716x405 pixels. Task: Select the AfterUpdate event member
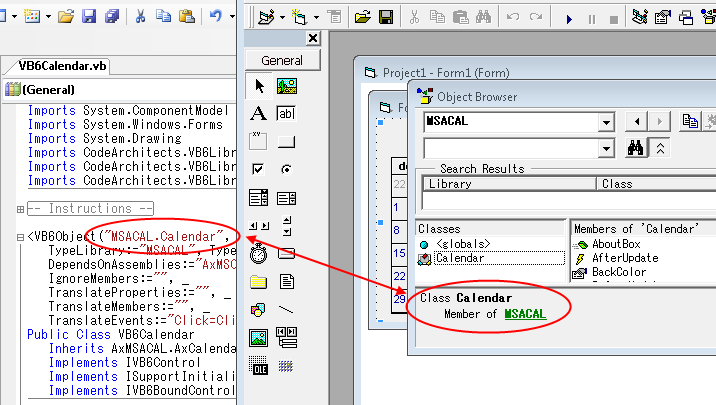click(625, 258)
